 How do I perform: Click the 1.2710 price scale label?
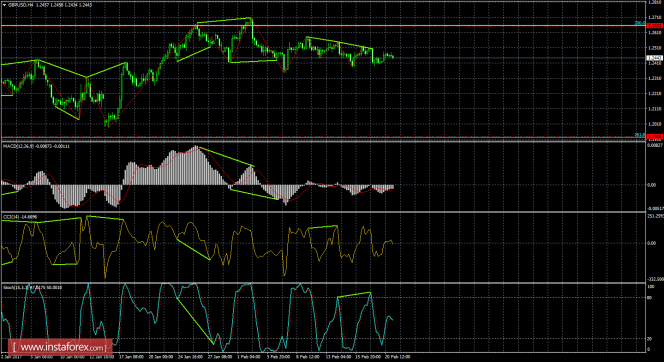pos(655,18)
